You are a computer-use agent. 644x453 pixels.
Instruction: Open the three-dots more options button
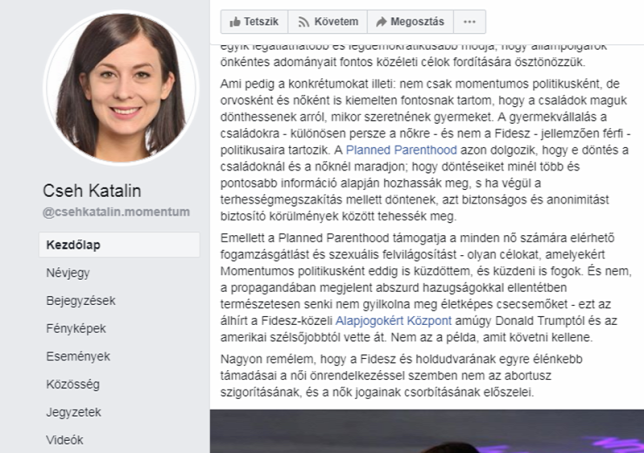pos(469,22)
